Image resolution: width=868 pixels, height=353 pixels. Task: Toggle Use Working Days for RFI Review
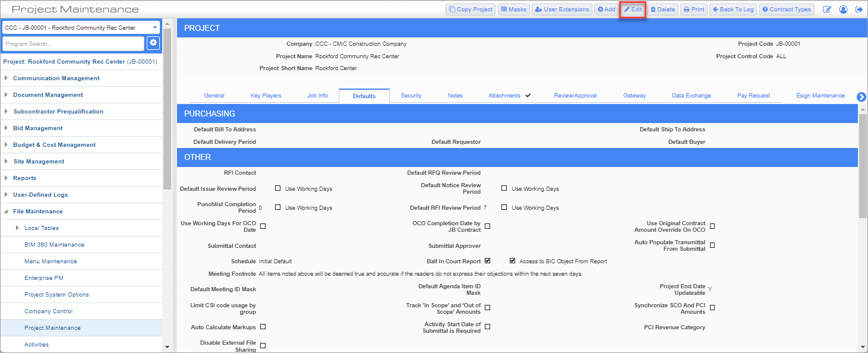click(x=504, y=207)
